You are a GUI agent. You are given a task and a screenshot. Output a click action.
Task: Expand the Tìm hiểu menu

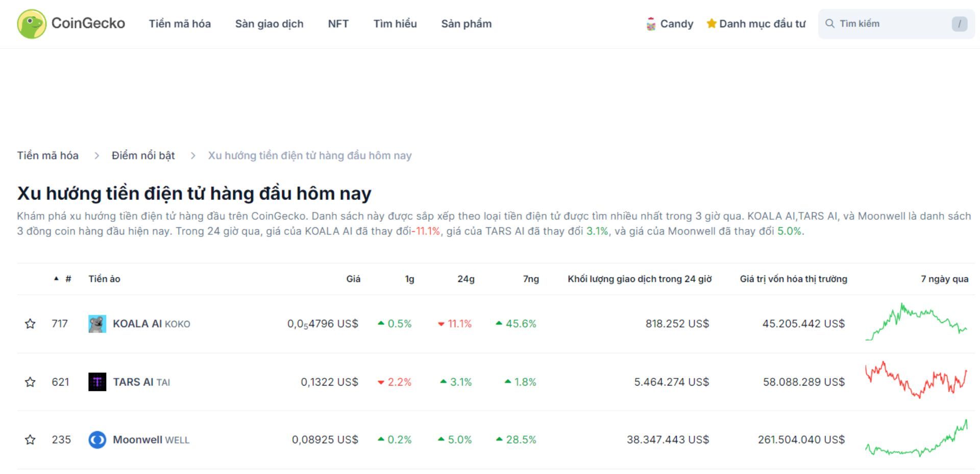pyautogui.click(x=395, y=23)
